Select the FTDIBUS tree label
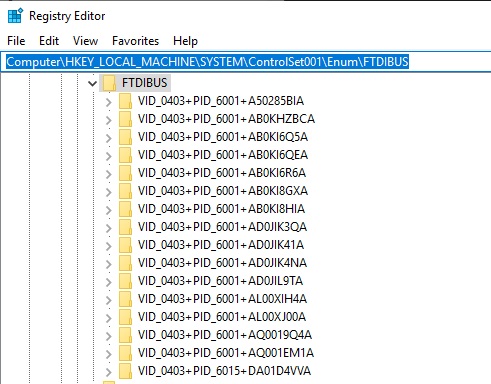 (144, 83)
